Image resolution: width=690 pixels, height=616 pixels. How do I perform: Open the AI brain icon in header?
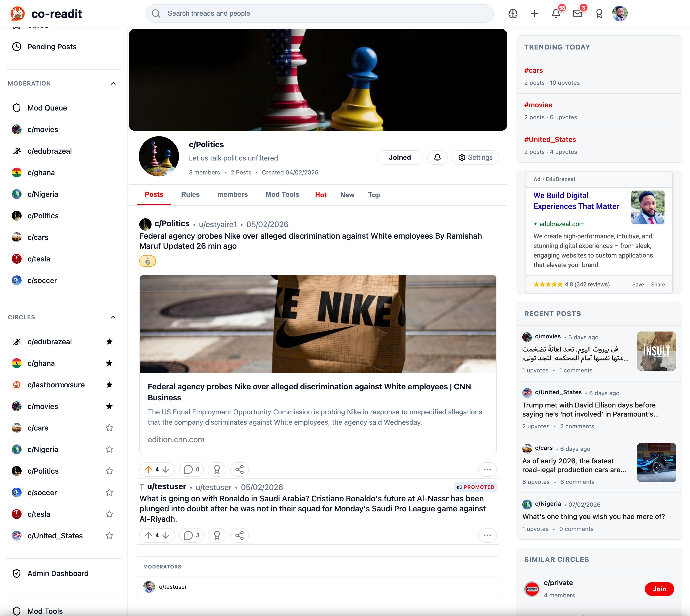(512, 13)
